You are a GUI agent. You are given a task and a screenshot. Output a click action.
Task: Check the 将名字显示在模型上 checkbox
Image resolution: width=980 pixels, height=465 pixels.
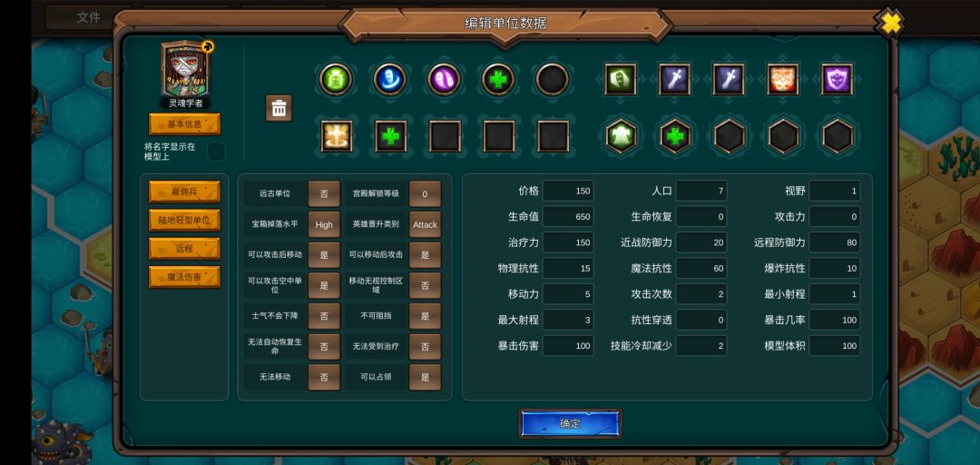pyautogui.click(x=216, y=151)
